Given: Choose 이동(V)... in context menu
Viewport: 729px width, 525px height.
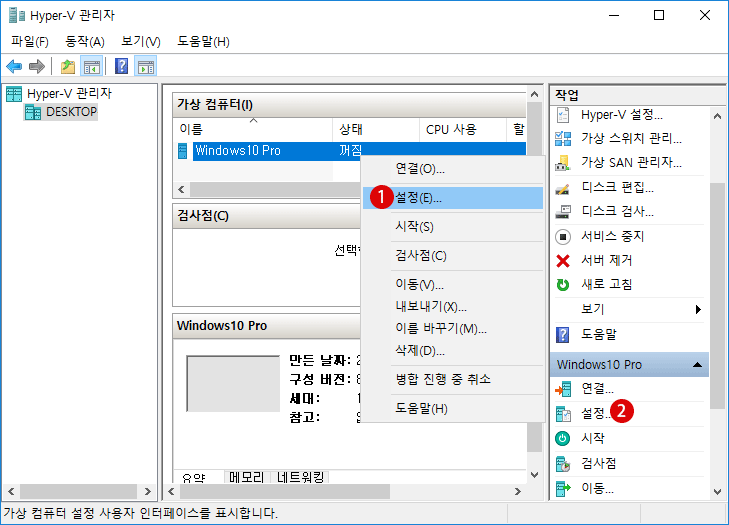Looking at the screenshot, I should pyautogui.click(x=452, y=285).
